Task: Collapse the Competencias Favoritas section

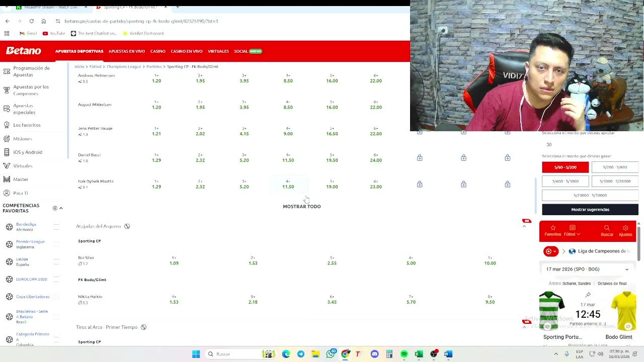Action: tap(61, 208)
